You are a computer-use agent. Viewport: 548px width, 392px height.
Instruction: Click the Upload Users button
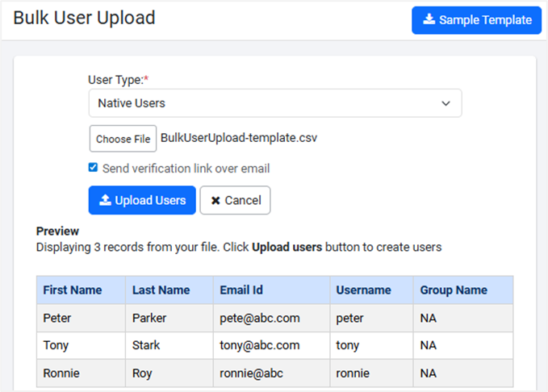(142, 200)
